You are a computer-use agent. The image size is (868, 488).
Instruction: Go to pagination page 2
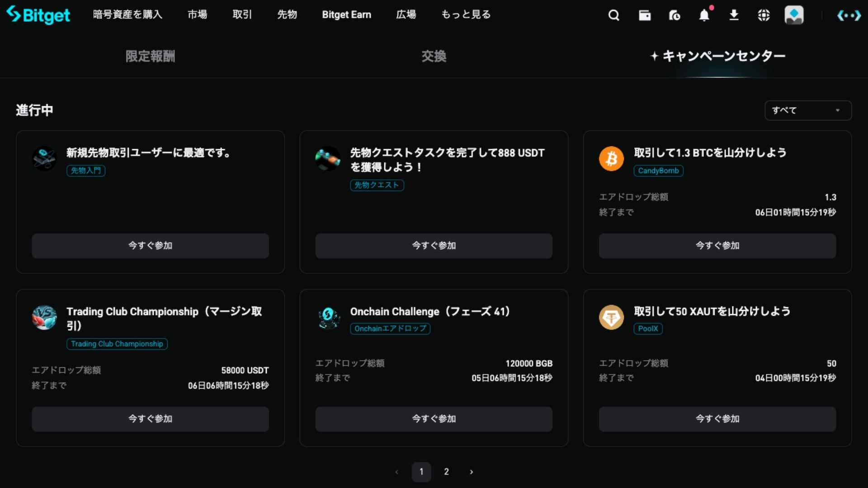coord(446,471)
